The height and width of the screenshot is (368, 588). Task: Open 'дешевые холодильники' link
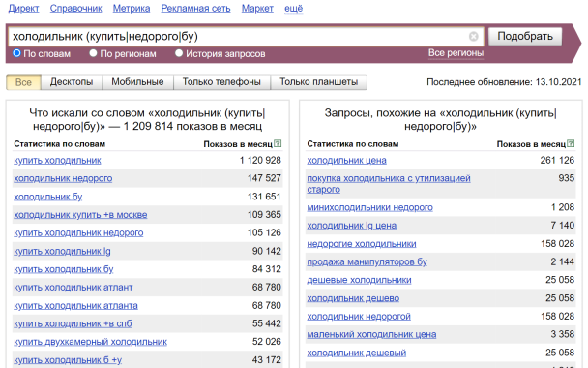pos(359,280)
